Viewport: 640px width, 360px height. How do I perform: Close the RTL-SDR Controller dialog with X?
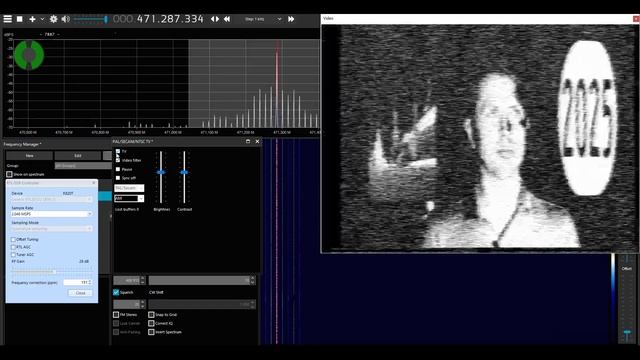(93, 183)
